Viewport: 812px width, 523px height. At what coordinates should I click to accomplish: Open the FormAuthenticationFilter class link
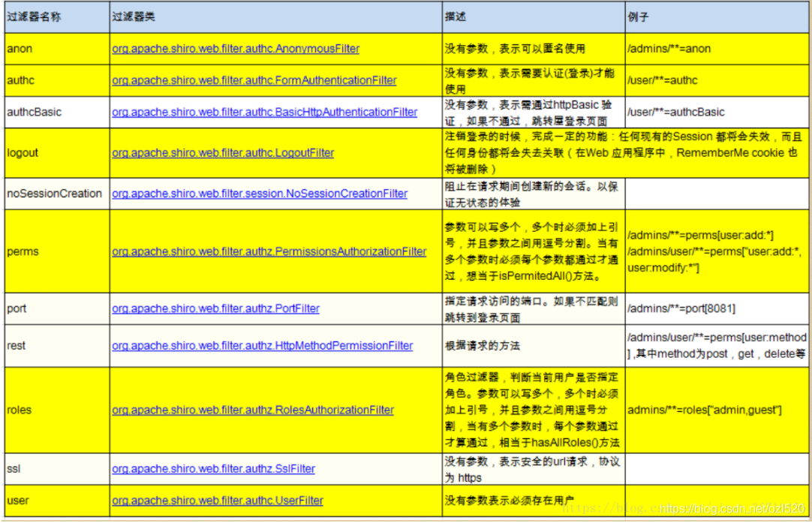pos(254,80)
